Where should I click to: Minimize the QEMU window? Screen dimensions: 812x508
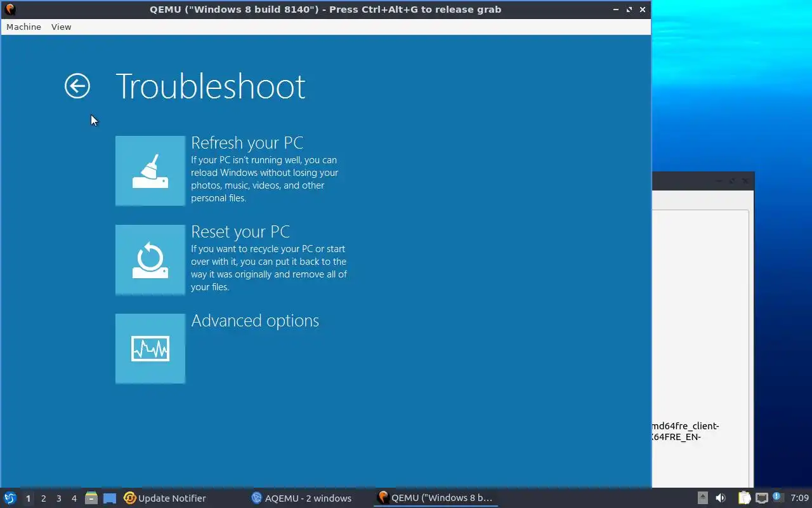[616, 10]
